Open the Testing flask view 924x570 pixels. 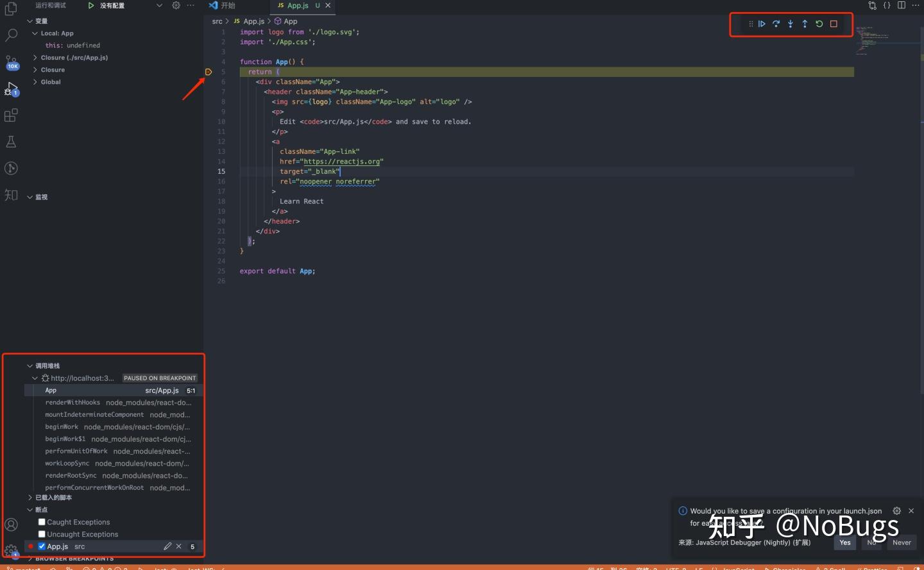[12, 141]
